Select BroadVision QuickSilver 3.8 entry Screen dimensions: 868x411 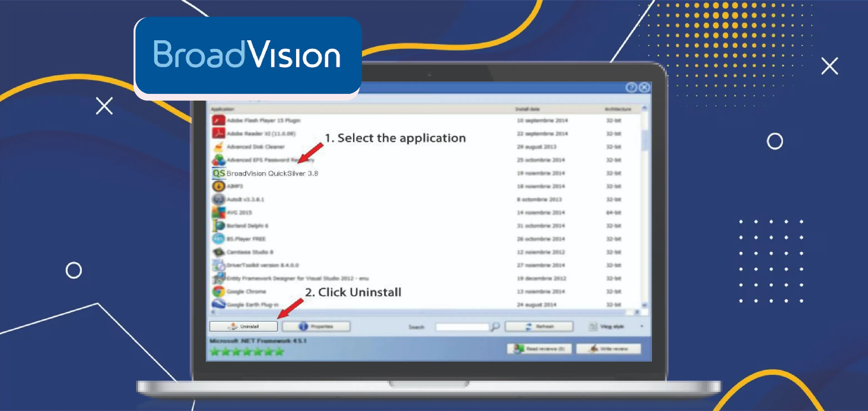pos(272,174)
